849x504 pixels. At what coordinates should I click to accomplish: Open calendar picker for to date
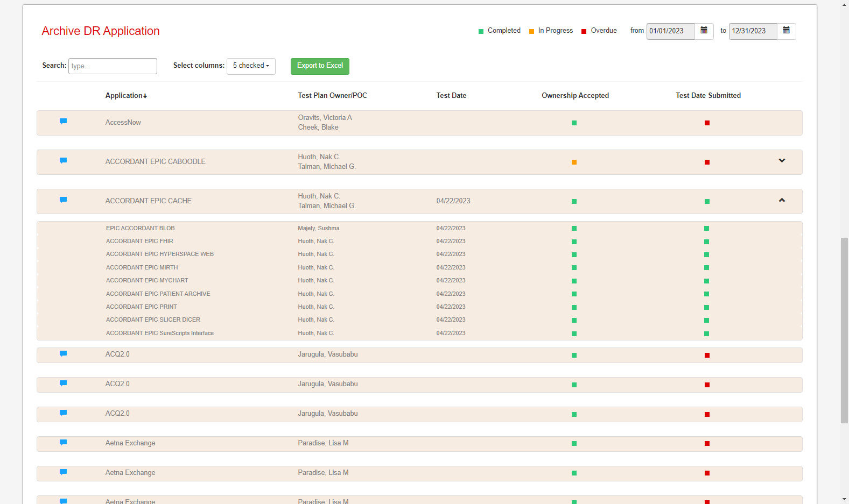786,31
